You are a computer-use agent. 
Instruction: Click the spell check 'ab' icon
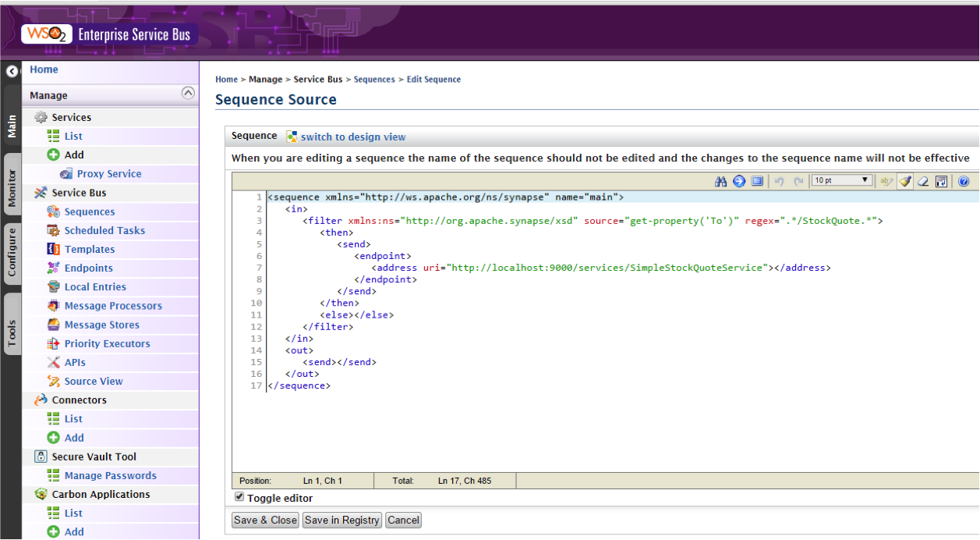click(x=886, y=181)
